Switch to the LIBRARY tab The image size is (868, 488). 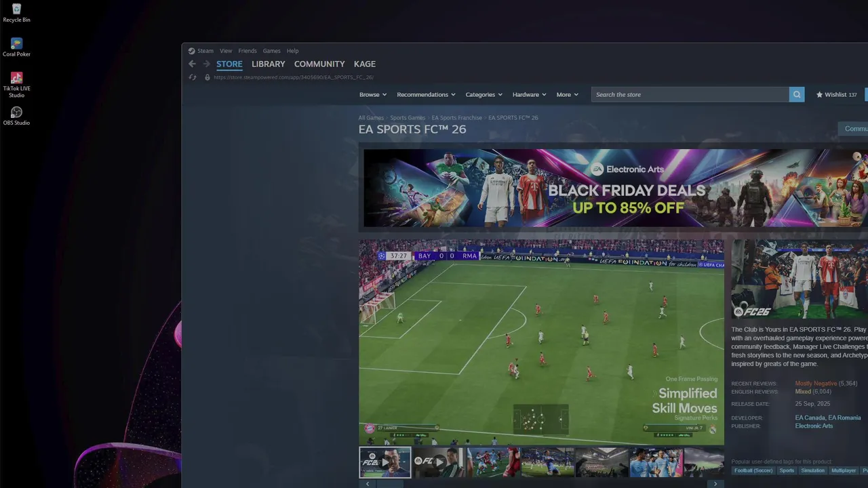pos(269,64)
